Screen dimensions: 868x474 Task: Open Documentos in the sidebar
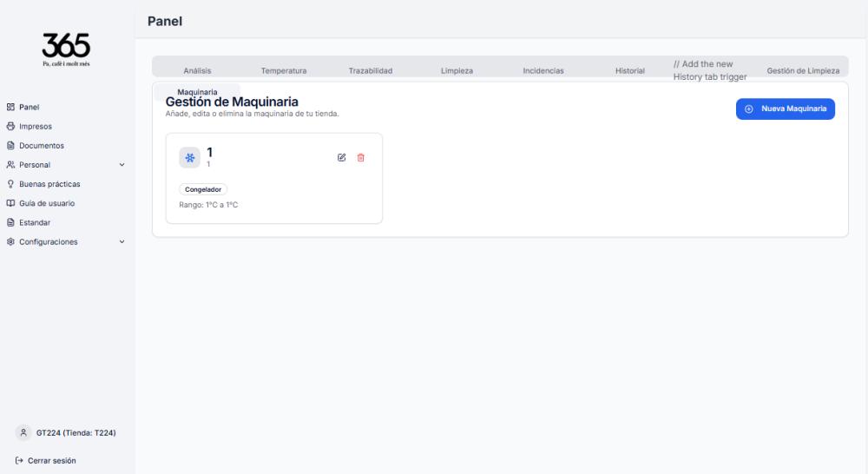click(42, 146)
